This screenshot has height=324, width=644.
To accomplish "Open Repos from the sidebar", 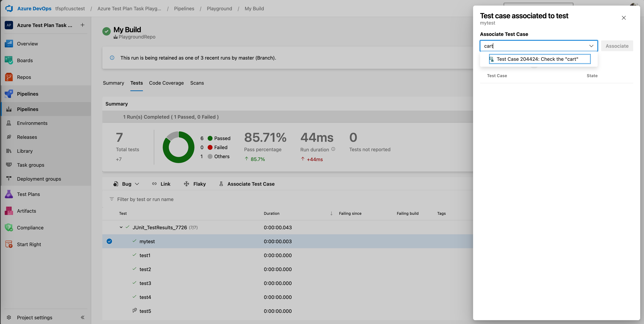I will point(24,77).
